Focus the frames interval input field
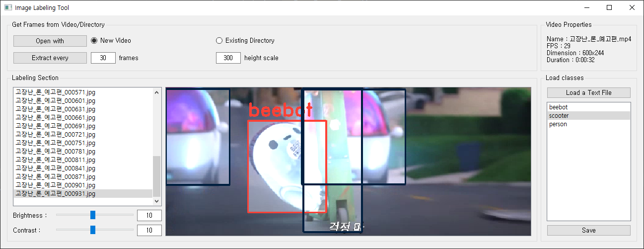 click(x=103, y=58)
